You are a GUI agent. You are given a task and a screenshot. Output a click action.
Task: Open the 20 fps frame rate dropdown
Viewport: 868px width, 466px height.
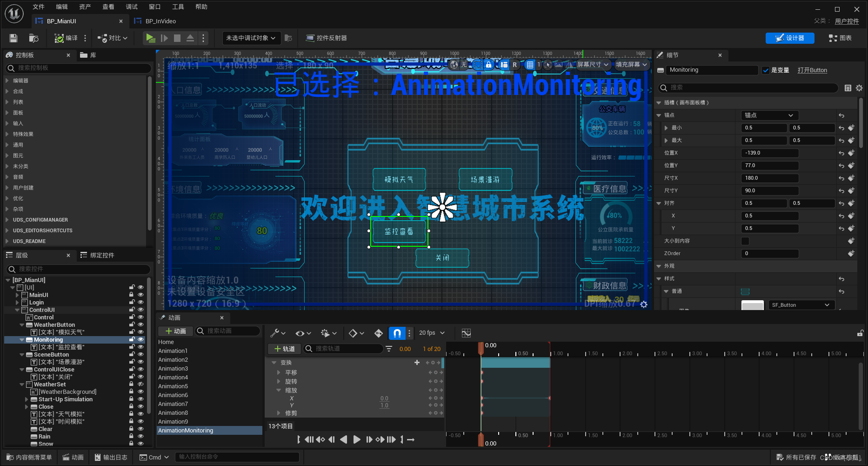[432, 333]
